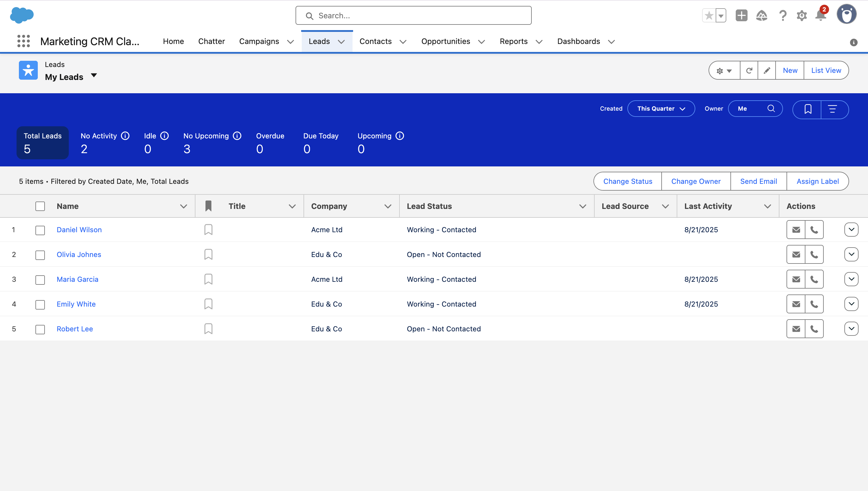The width and height of the screenshot is (868, 491).
Task: Open Name column menu chevron
Action: point(184,206)
